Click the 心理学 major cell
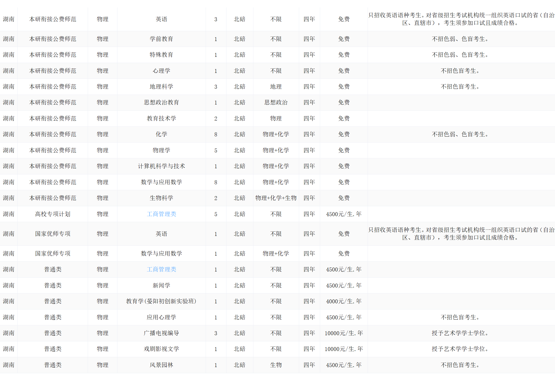Screen dimensions: 555x392 coord(161,71)
